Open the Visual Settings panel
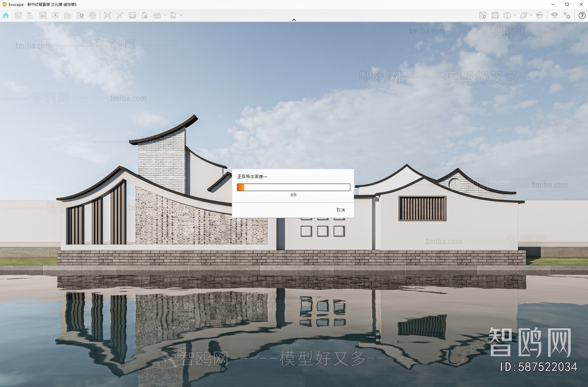588x387 pixels. click(x=555, y=15)
